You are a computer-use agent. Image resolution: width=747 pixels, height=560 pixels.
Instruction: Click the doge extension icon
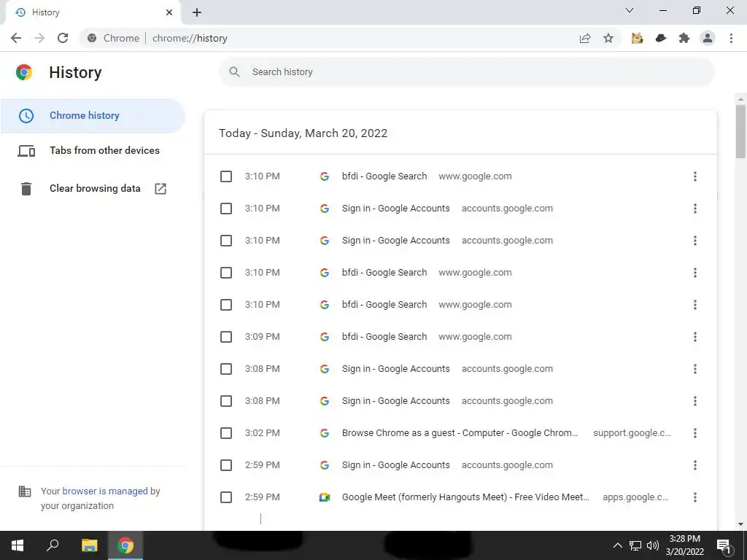pyautogui.click(x=637, y=38)
